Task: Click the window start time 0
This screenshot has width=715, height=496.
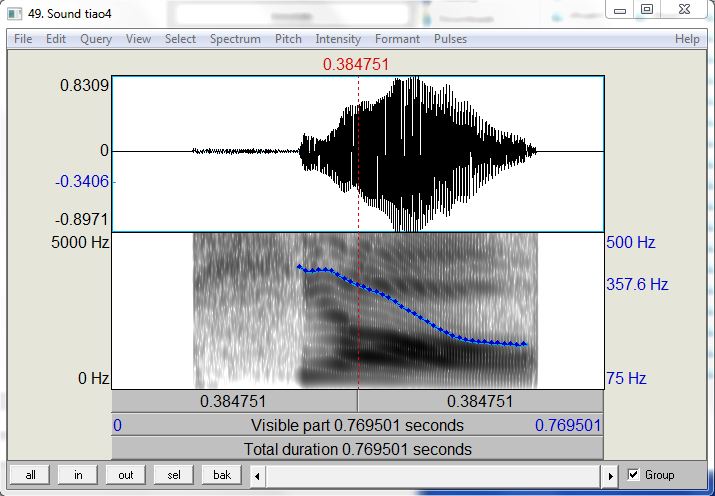Action: tap(117, 425)
